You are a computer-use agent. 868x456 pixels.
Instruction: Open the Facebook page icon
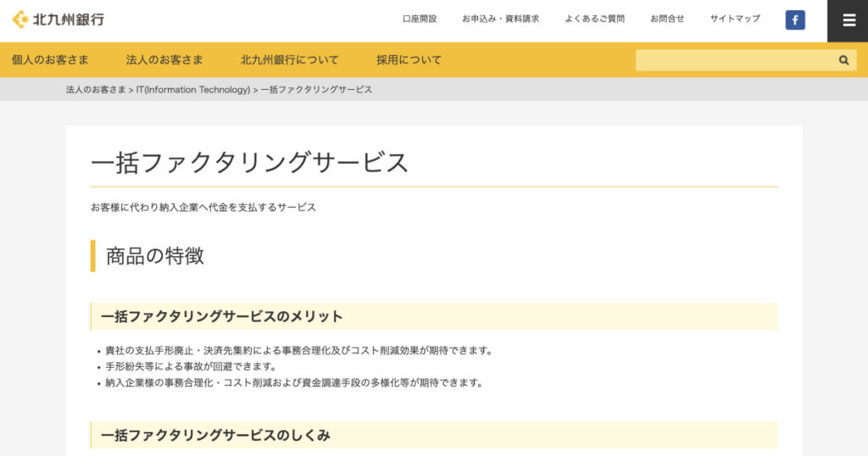(x=795, y=20)
